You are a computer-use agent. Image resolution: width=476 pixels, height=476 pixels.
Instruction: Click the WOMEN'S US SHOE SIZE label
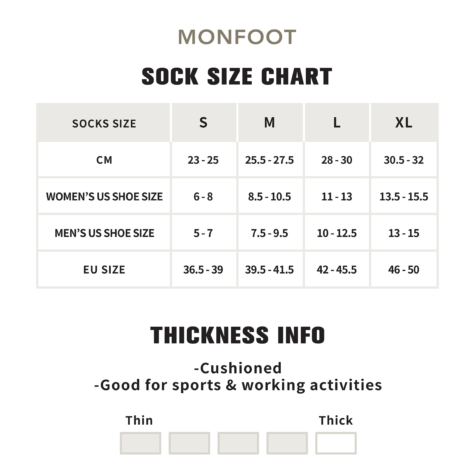pos(104,197)
